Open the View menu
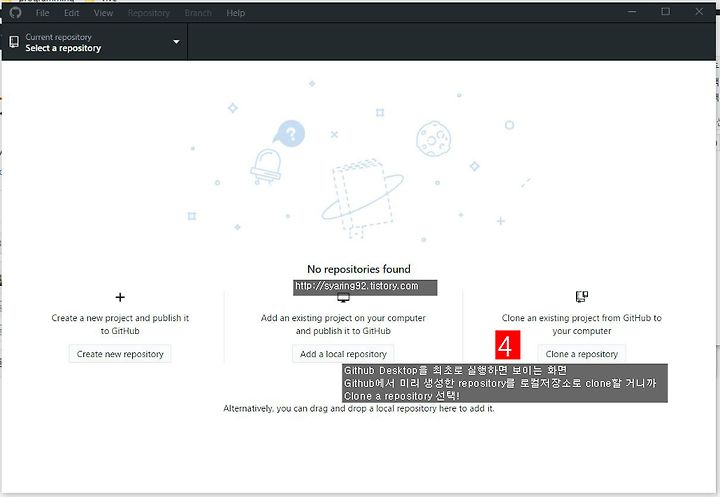The image size is (720, 497). click(103, 13)
